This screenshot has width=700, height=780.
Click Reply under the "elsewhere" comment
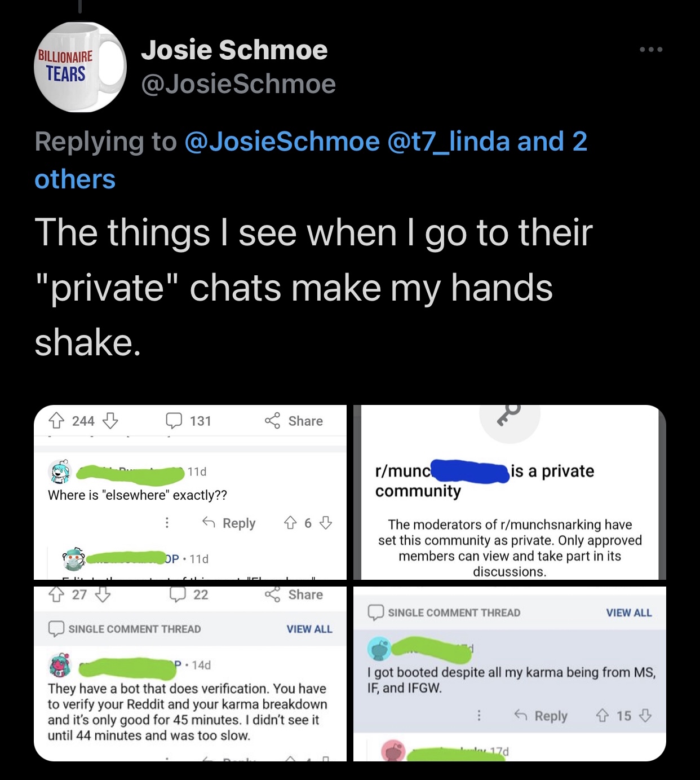tap(229, 523)
